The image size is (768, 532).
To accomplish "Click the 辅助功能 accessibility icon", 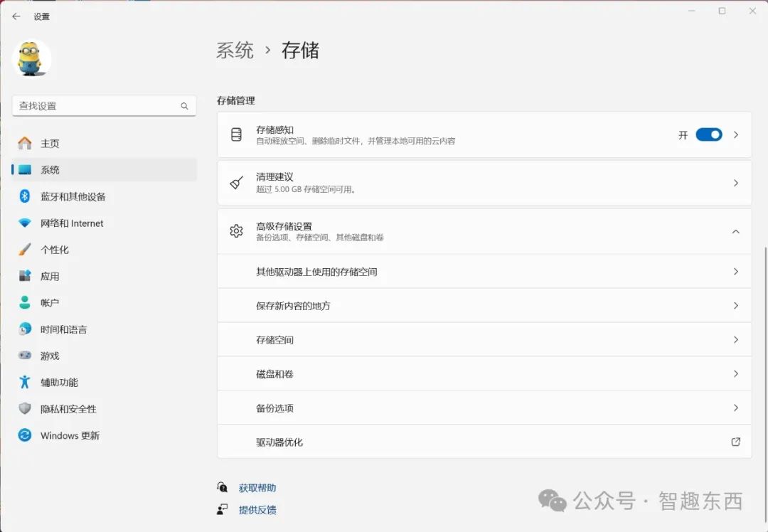I will point(25,383).
